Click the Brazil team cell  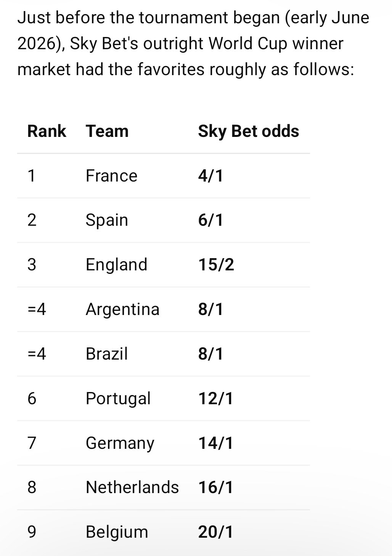(x=107, y=354)
